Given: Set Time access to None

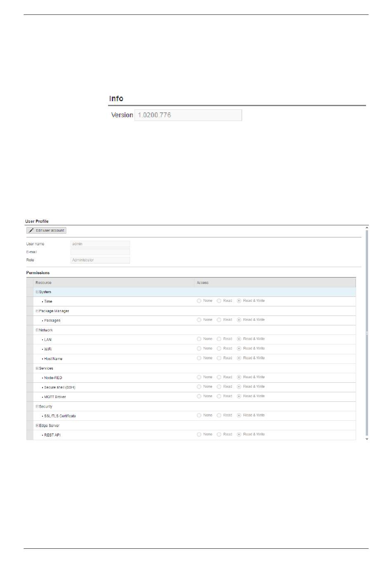Looking at the screenshot, I should [199, 301].
